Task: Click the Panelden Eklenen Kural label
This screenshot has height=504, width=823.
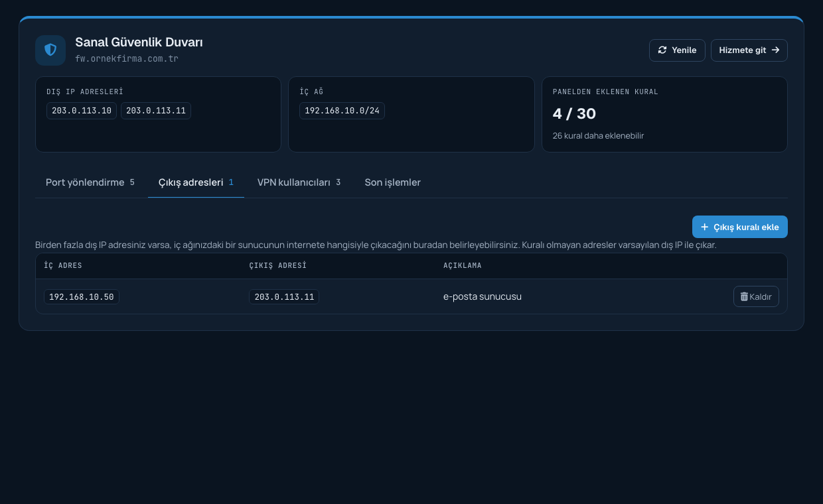Action: (x=605, y=92)
